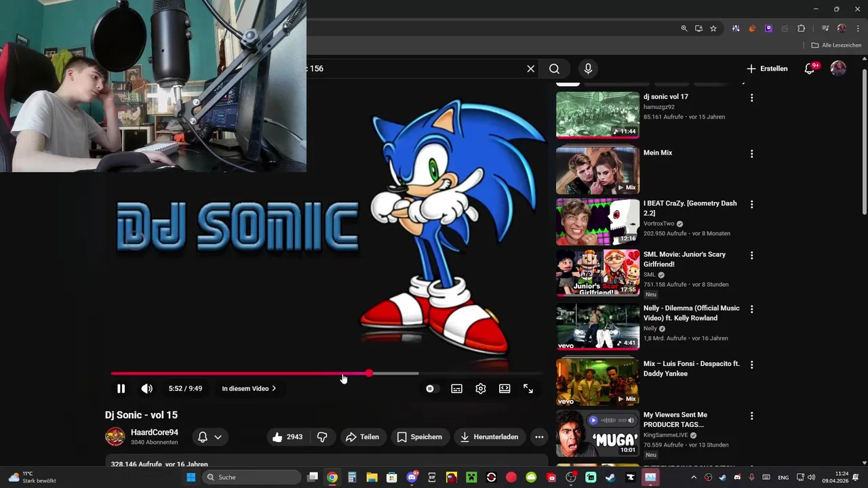Image resolution: width=868 pixels, height=488 pixels.
Task: Open the YouTube account avatar menu
Action: coord(839,68)
